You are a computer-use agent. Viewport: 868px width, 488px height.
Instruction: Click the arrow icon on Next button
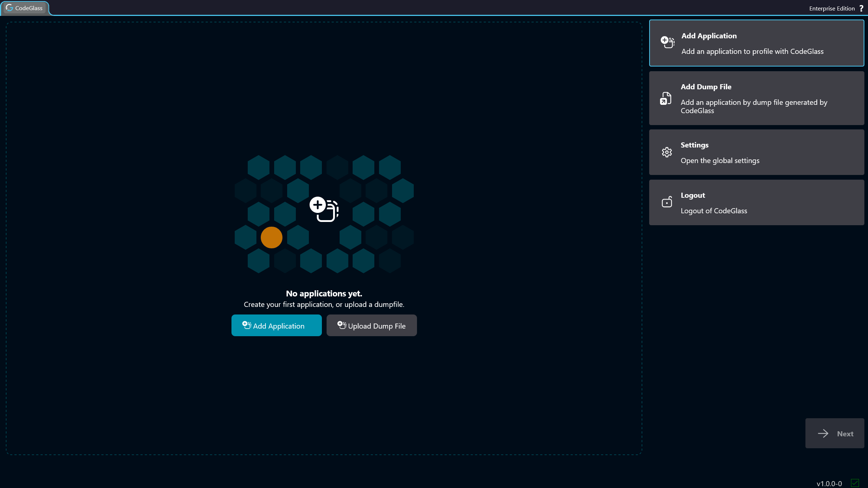point(823,433)
